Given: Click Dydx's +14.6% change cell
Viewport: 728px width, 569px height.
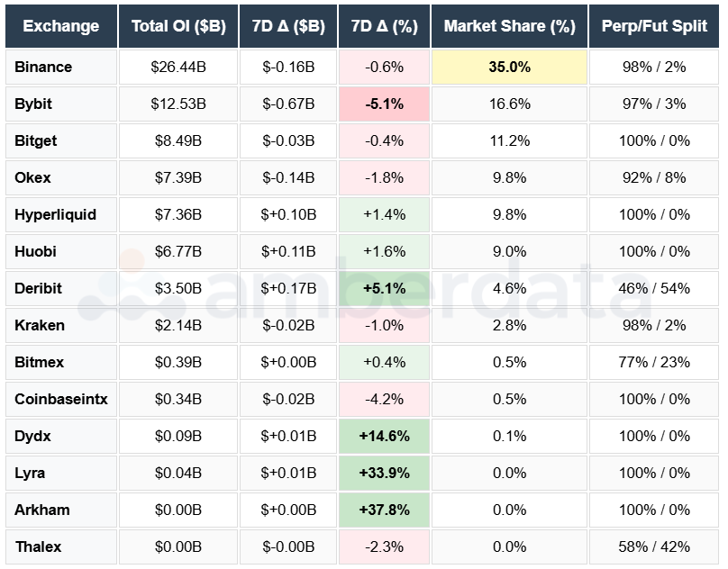Looking at the screenshot, I should point(382,436).
